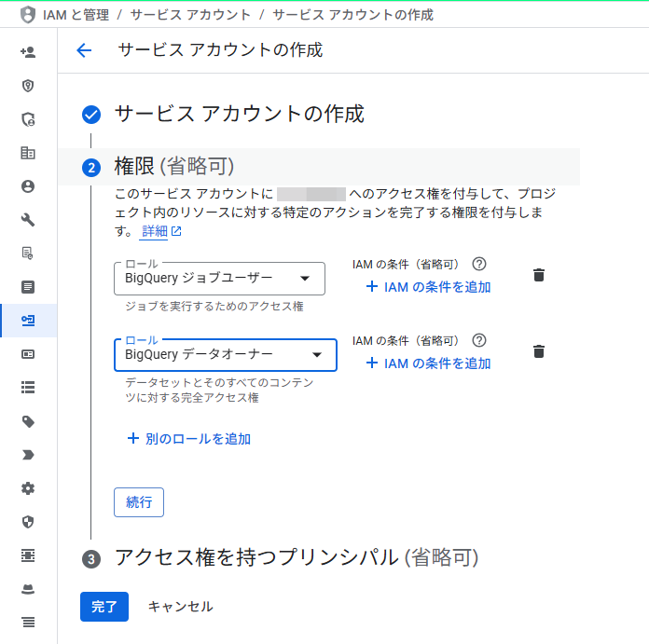Open settings gear icon in the sidebar
Viewport: 649px width, 644px height.
point(28,488)
